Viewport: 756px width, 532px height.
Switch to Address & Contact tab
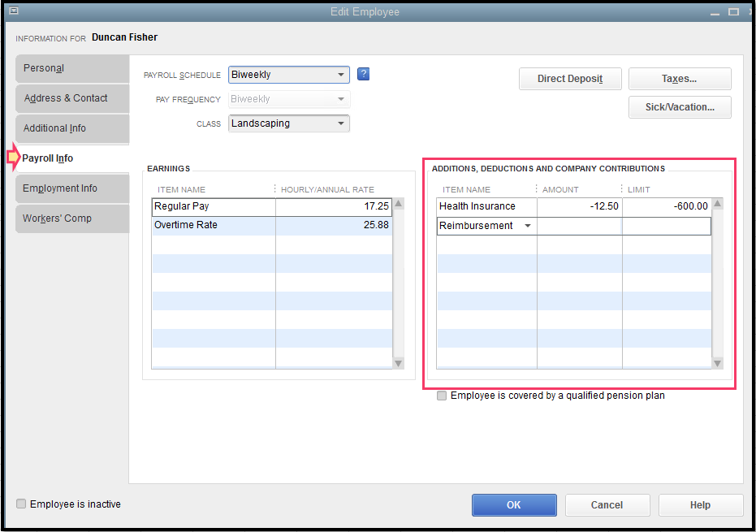pyautogui.click(x=72, y=98)
